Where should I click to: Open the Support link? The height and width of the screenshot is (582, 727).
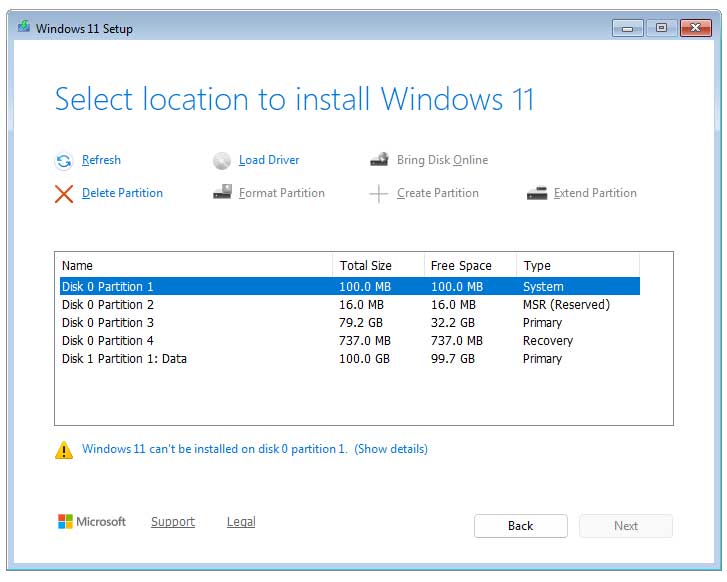(x=173, y=522)
